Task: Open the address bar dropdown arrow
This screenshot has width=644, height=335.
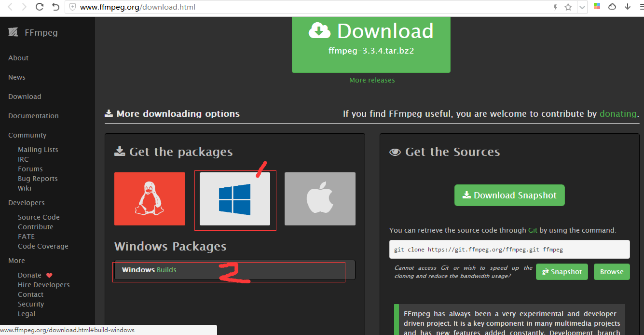Action: click(x=582, y=7)
